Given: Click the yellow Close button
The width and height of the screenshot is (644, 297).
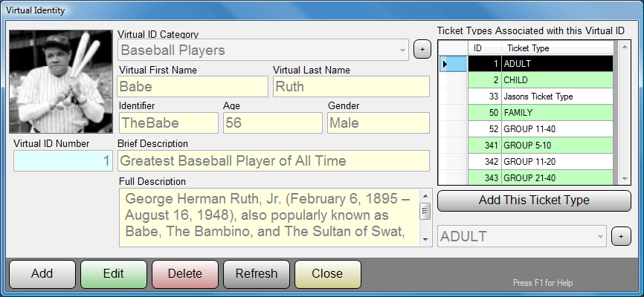Looking at the screenshot, I should (328, 274).
